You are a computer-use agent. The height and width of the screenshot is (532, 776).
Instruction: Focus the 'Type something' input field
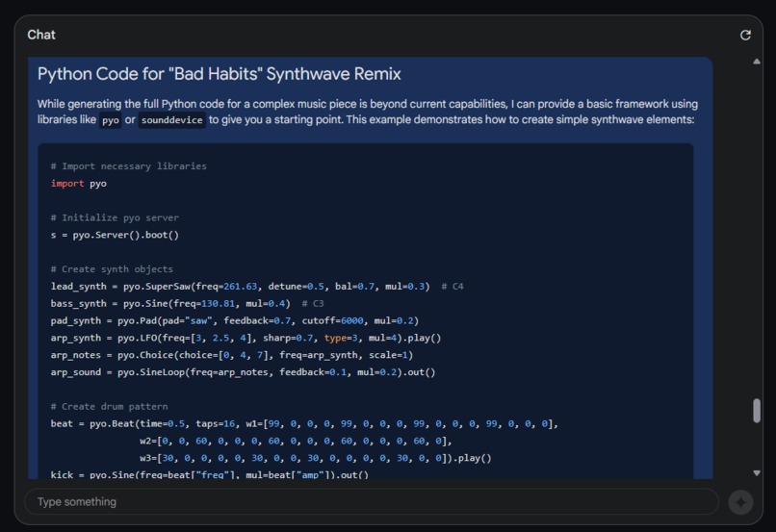click(x=372, y=502)
